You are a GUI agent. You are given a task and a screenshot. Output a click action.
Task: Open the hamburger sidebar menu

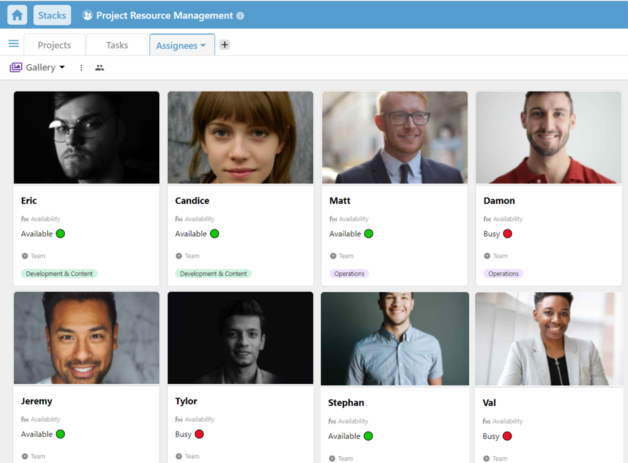13,44
